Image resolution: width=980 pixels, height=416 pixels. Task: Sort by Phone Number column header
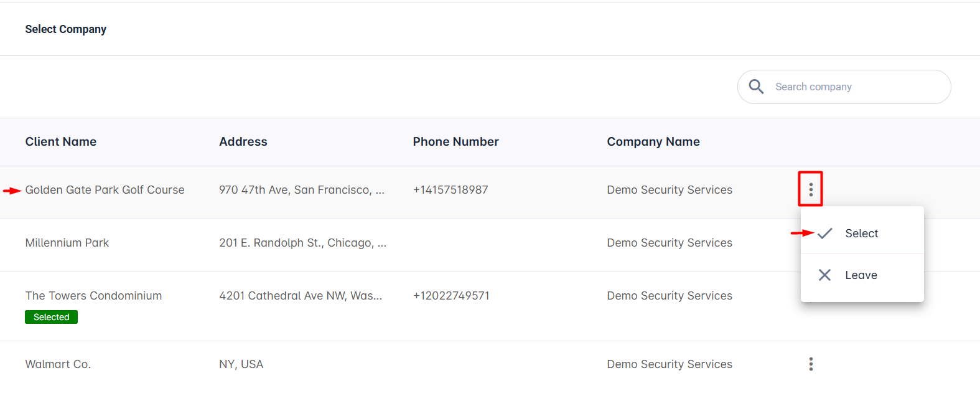456,141
